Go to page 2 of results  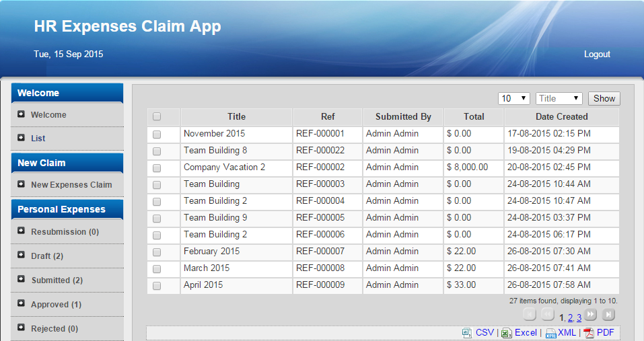pyautogui.click(x=570, y=317)
